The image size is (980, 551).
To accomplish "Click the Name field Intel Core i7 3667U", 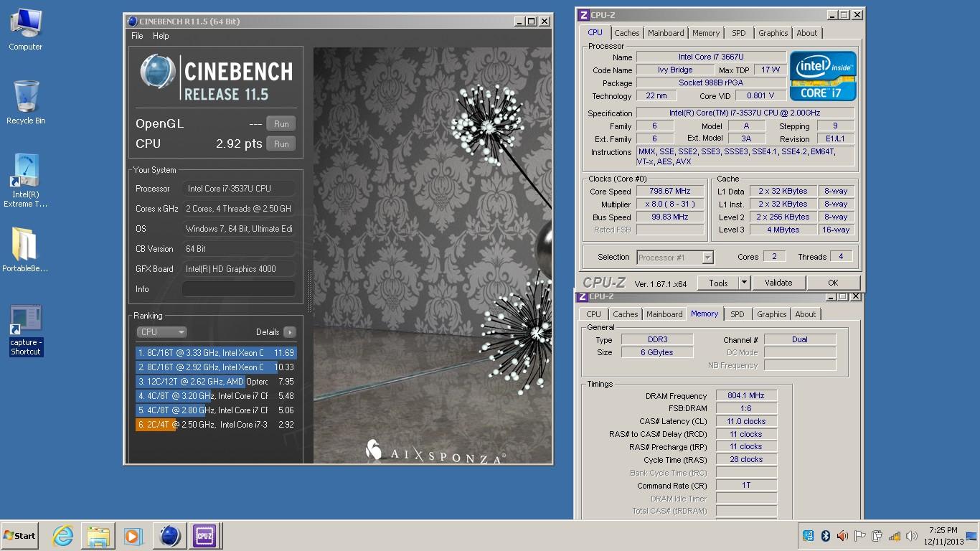I will coord(711,57).
